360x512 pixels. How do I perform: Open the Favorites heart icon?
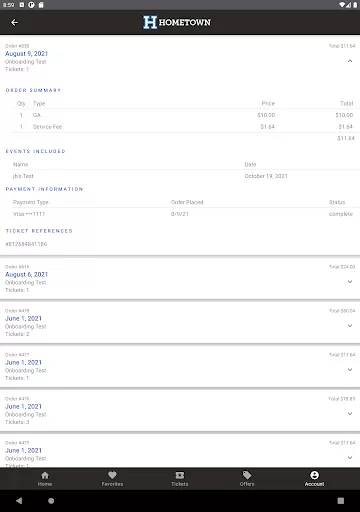(112, 475)
